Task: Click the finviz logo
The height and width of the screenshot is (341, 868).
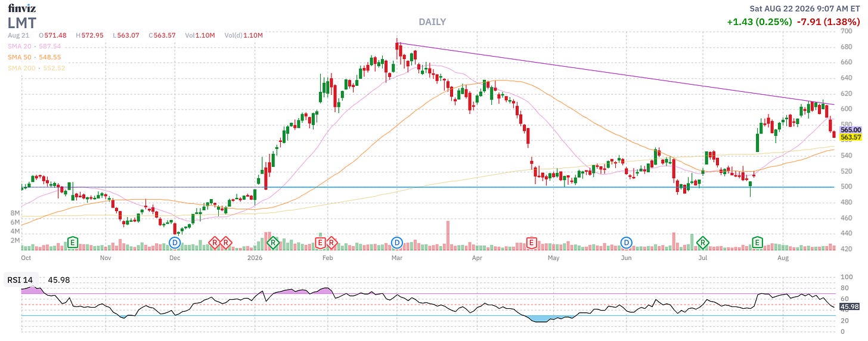Action: (21, 8)
